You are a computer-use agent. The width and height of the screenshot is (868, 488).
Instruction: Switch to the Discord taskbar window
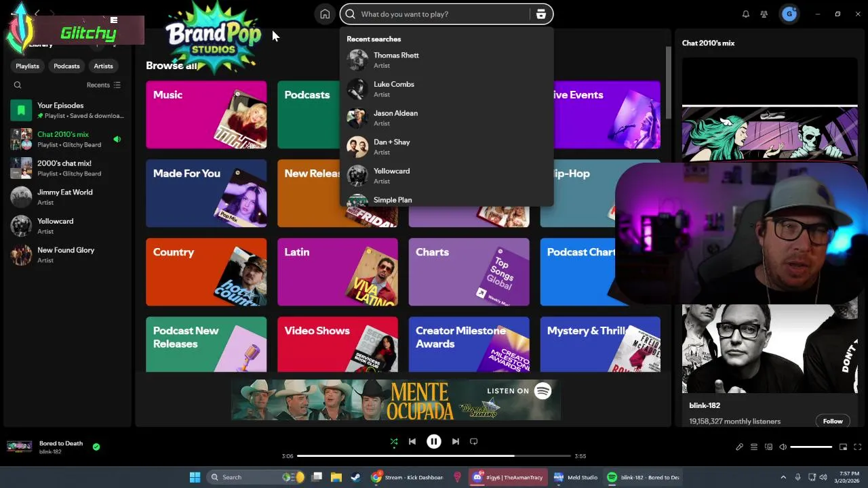tap(509, 477)
